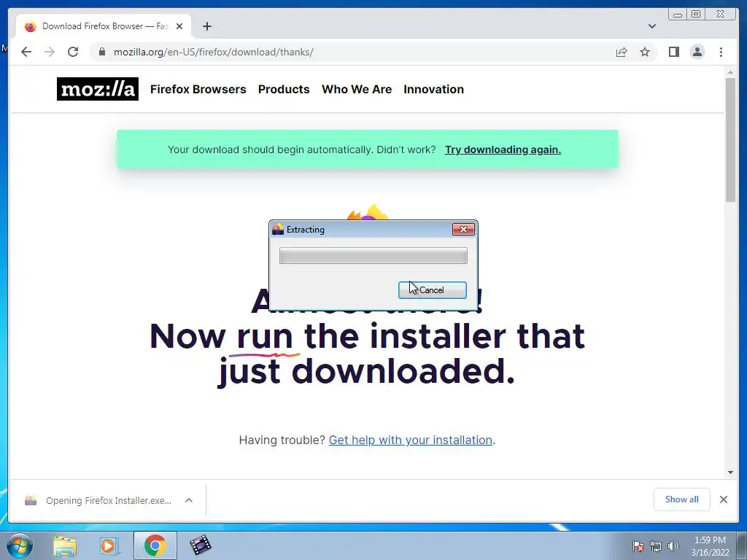Open Windows Media Player from taskbar
Image resolution: width=747 pixels, height=560 pixels.
(x=109, y=545)
